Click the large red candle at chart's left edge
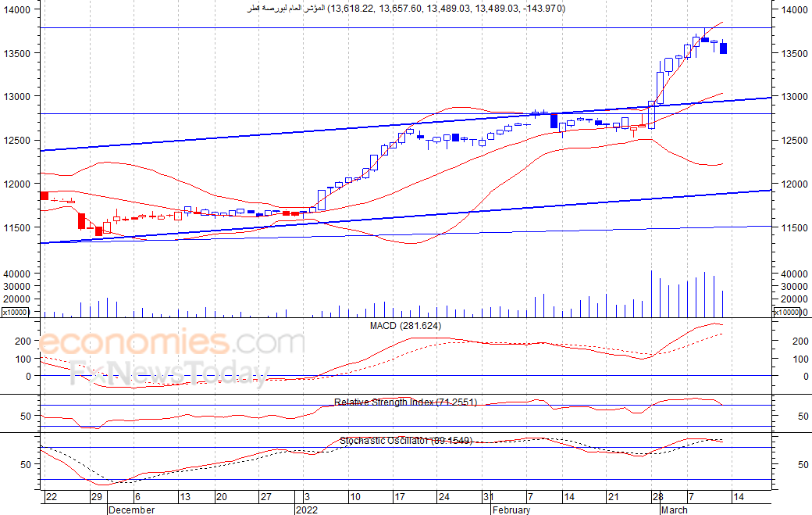The image size is (812, 515). pyautogui.click(x=44, y=195)
